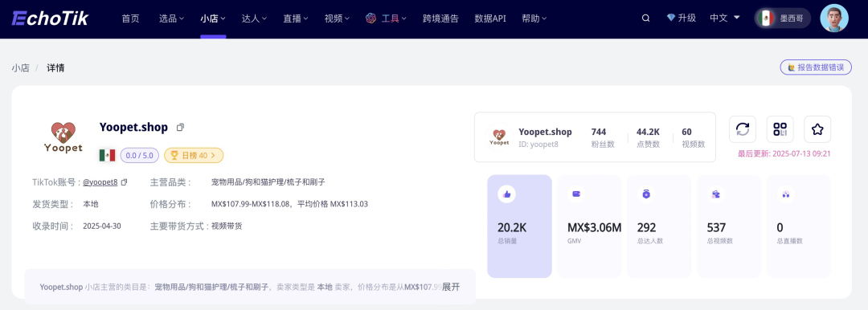The height and width of the screenshot is (310, 868).
Task: Click the GMV wallet icon
Action: (x=575, y=194)
